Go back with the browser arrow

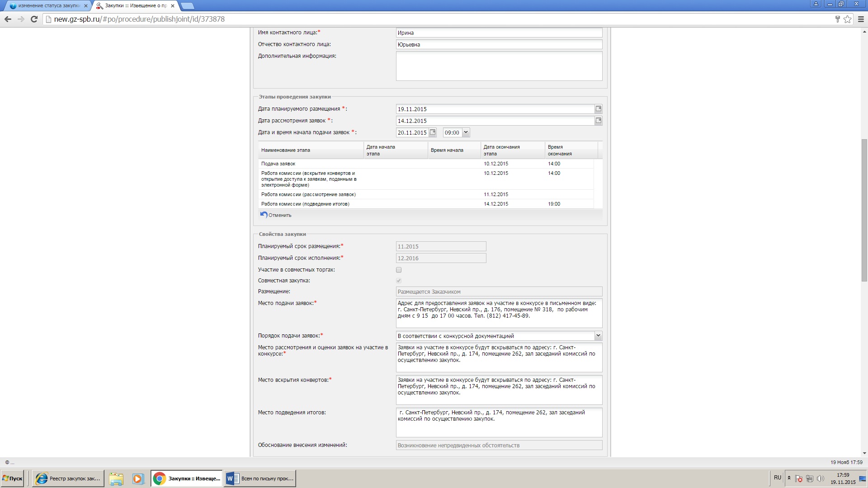[x=8, y=19]
